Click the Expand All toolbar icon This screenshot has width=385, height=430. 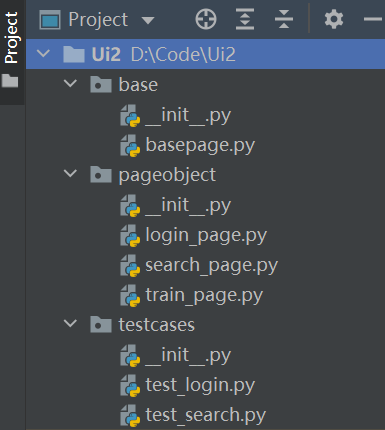click(x=245, y=19)
